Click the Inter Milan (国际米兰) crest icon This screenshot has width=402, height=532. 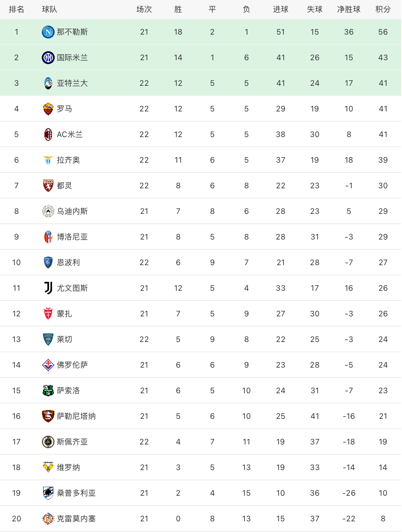48,57
